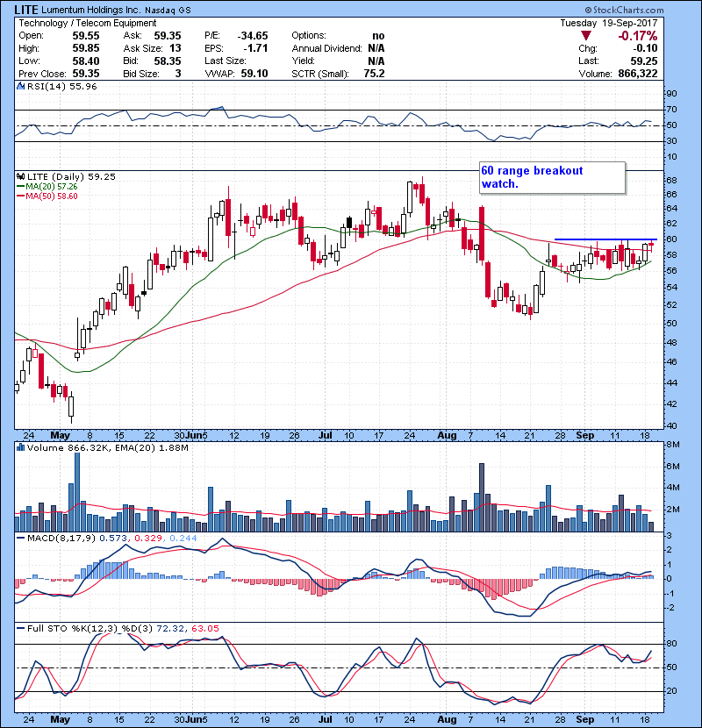Screen dimensions: 702x728
Task: Click the 8M label on the volume axis
Action: click(673, 445)
